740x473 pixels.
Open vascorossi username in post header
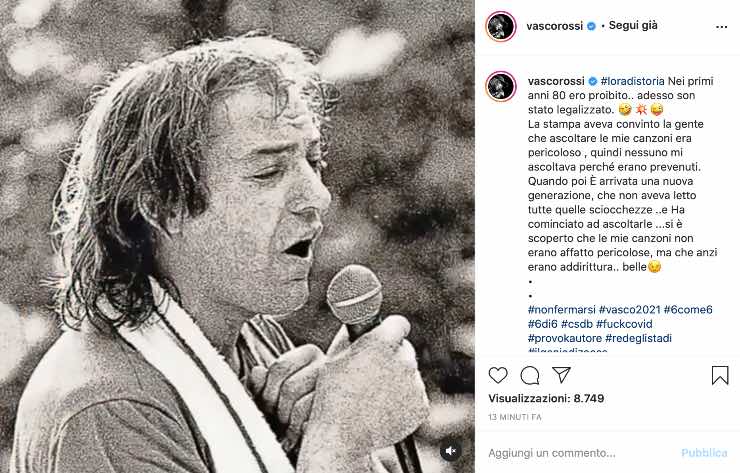555,26
